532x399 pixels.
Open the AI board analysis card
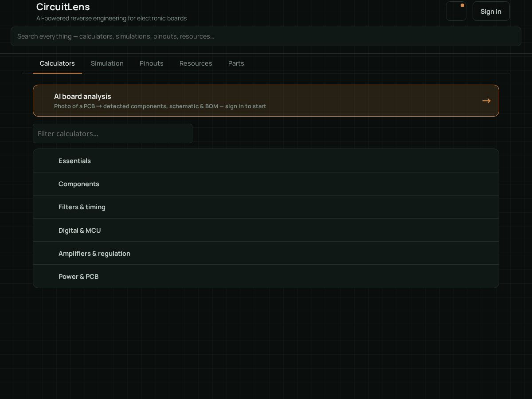(x=266, y=101)
